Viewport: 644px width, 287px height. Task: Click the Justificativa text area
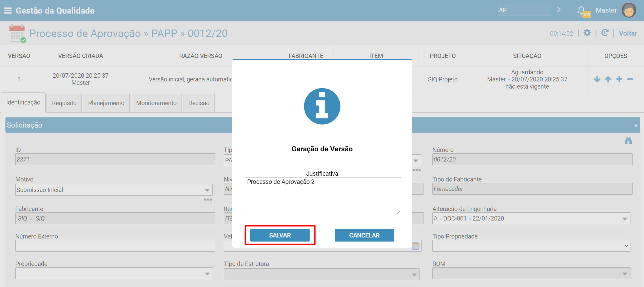(323, 196)
